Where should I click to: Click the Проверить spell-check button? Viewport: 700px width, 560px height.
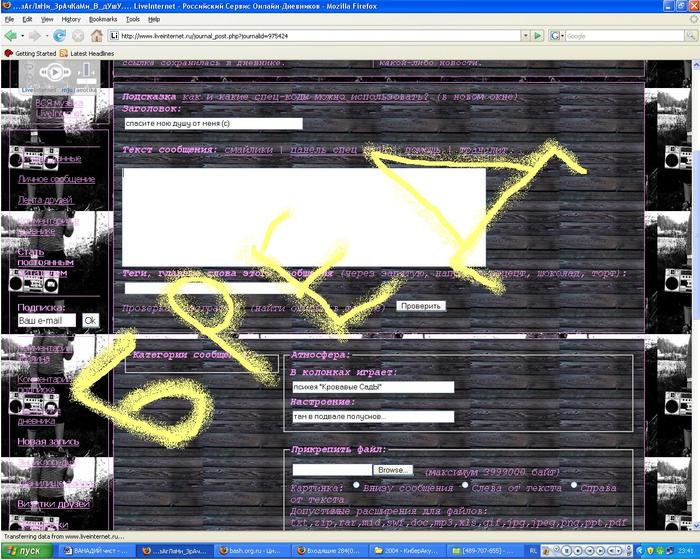click(421, 306)
